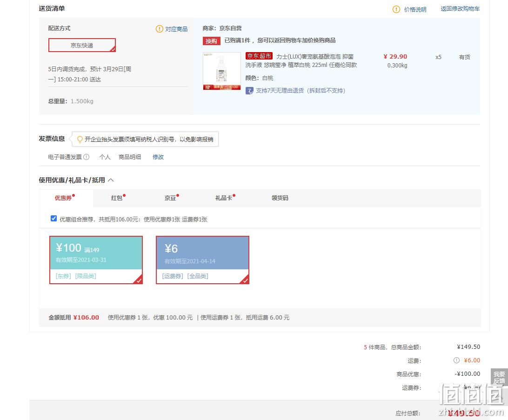The height and width of the screenshot is (420, 508).
Task: Click 支持7天无理由退货 link
Action: tap(301, 91)
